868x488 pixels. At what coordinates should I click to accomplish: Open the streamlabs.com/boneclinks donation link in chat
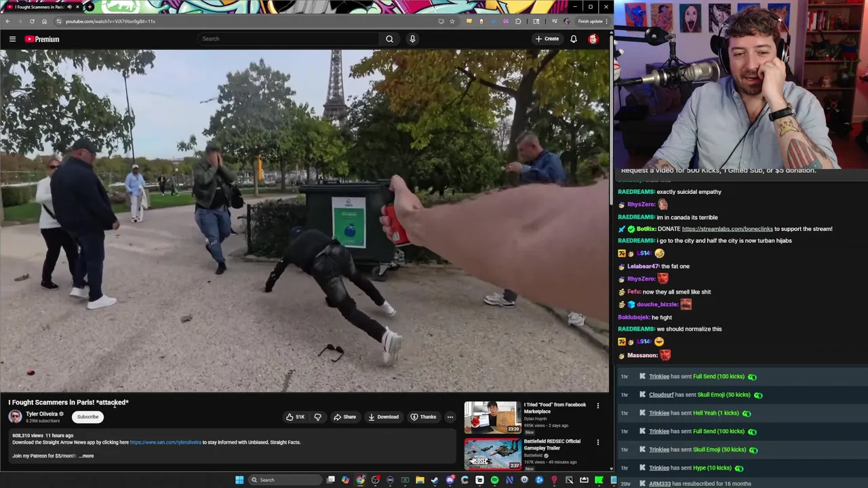point(727,228)
